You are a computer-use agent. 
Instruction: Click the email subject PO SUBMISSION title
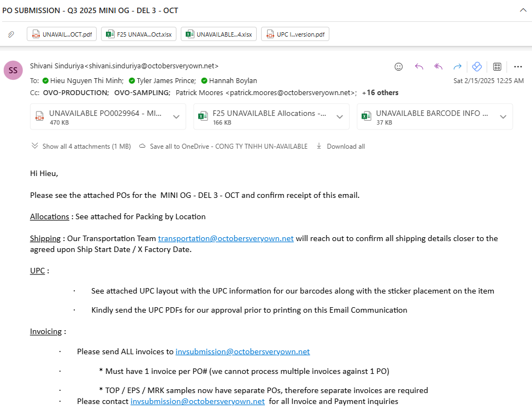tap(90, 10)
